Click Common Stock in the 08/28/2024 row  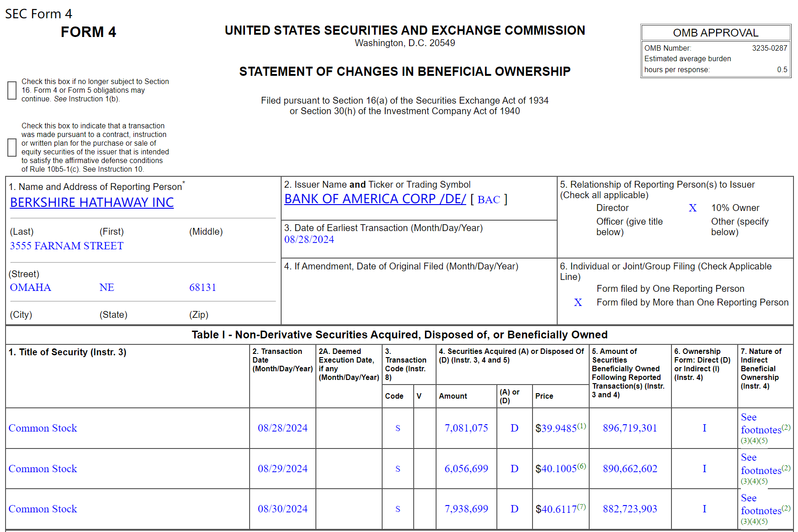[43, 428]
